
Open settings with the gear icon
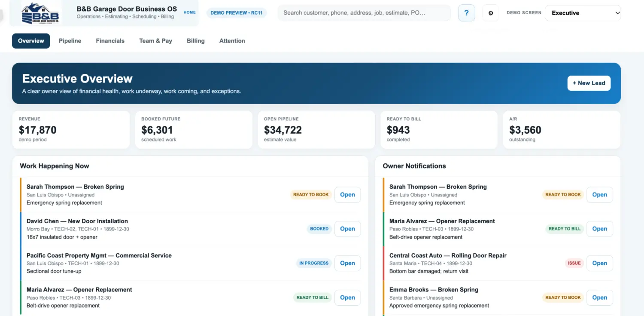click(x=491, y=13)
